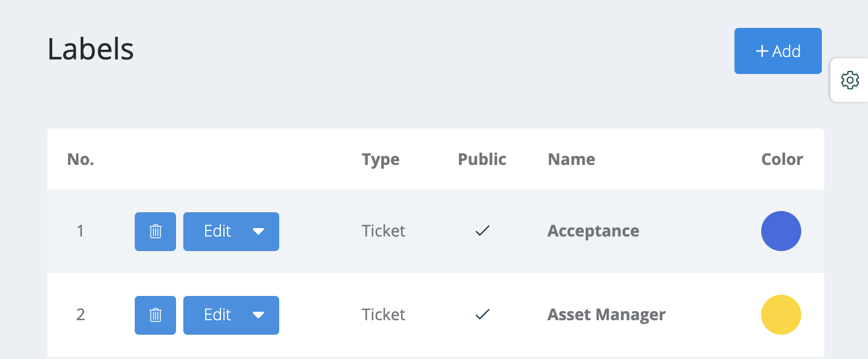Open the Acceptance label name
This screenshot has height=359, width=868.
click(593, 231)
